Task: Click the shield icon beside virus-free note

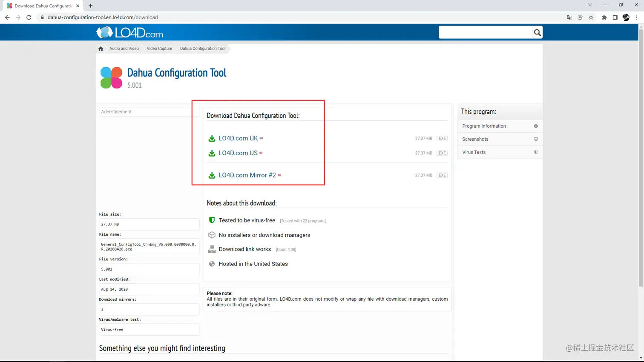Action: 212,220
